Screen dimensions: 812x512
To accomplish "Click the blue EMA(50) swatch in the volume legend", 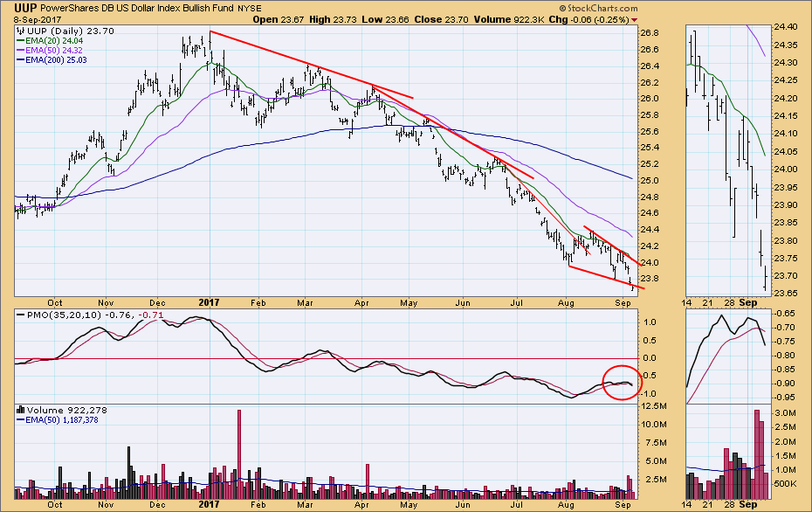I will pos(21,419).
